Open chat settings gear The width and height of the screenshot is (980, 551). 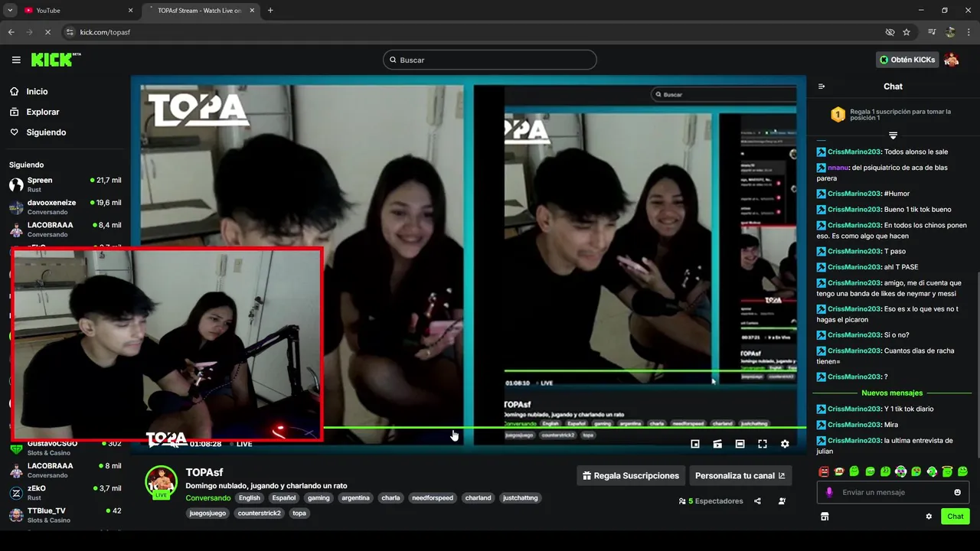coord(929,517)
